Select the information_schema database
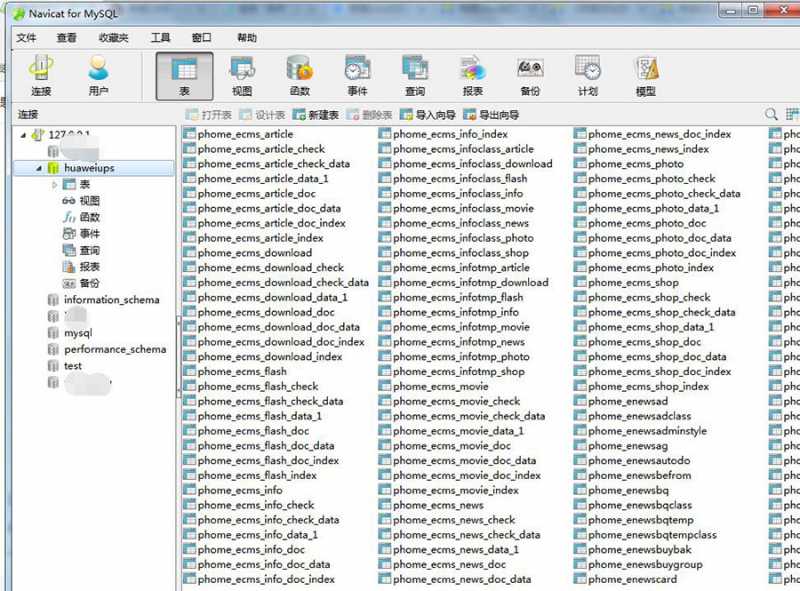 pos(111,300)
